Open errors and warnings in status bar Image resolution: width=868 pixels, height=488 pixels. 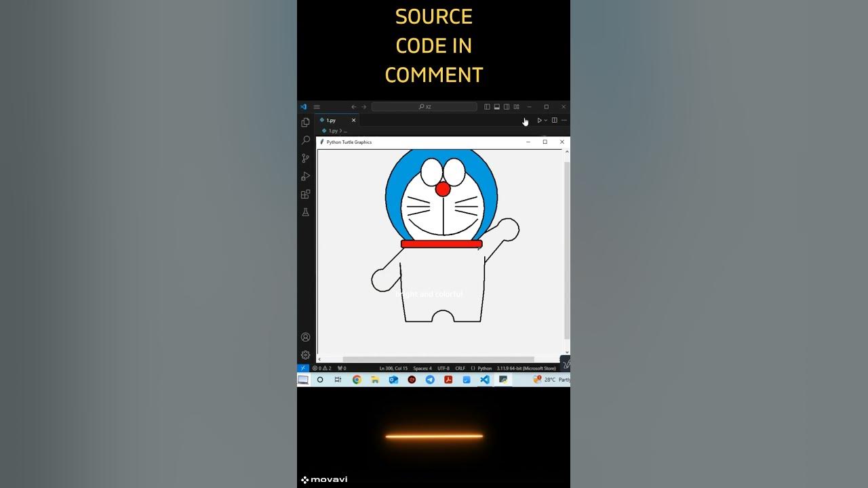(x=322, y=368)
